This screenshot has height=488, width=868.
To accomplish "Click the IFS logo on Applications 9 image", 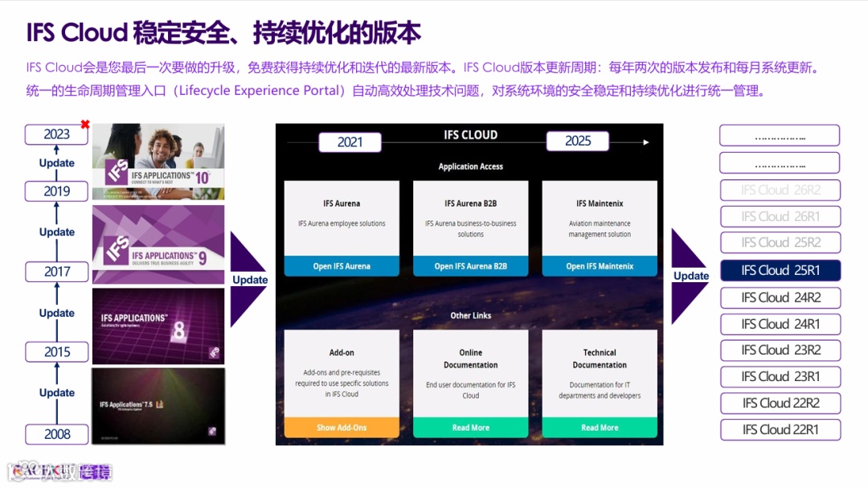I will click(117, 250).
